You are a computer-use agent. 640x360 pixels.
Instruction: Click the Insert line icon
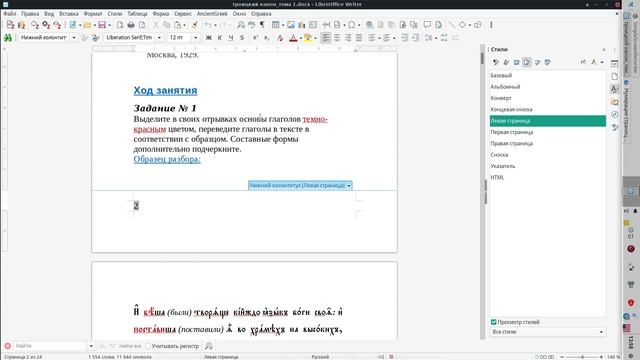point(451,25)
